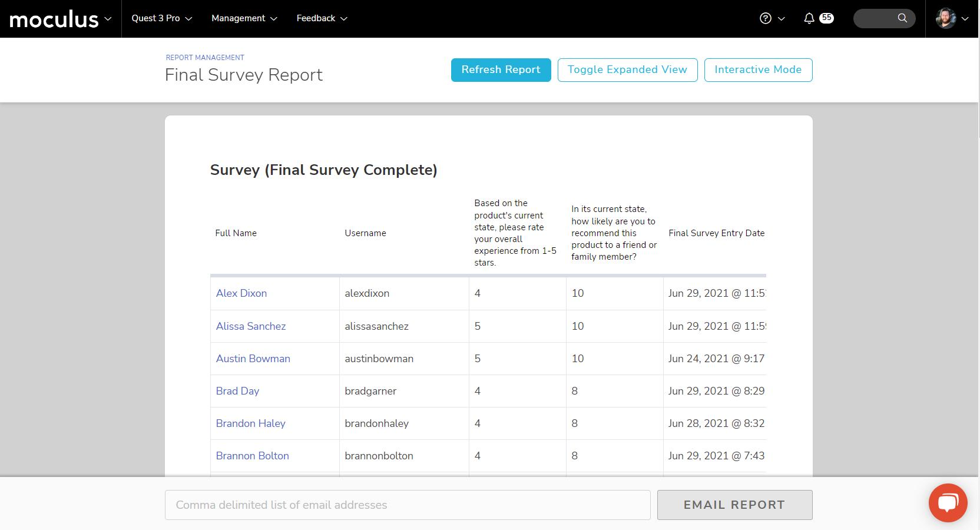Open Alex Dixon's profile link
This screenshot has width=980, height=530.
coord(241,293)
